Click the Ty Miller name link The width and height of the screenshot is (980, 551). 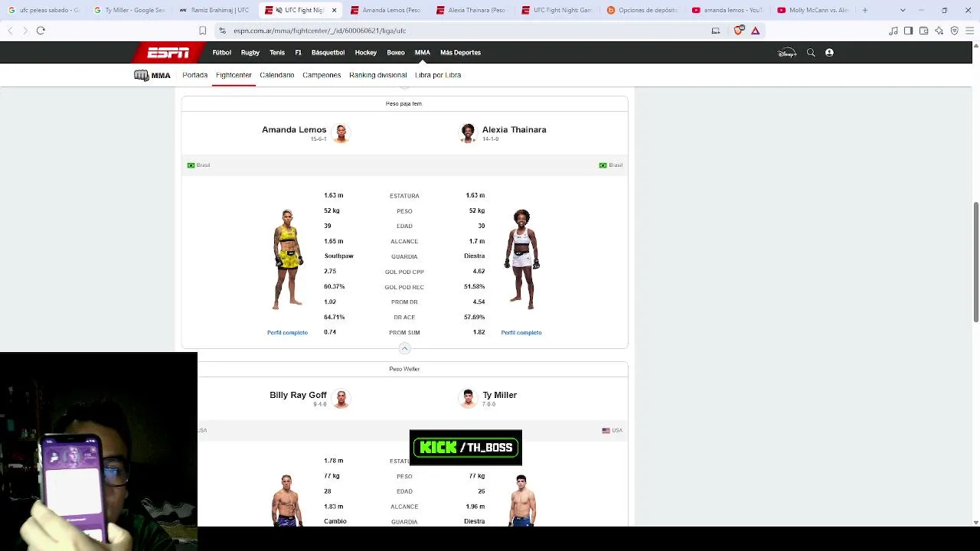[x=500, y=395]
